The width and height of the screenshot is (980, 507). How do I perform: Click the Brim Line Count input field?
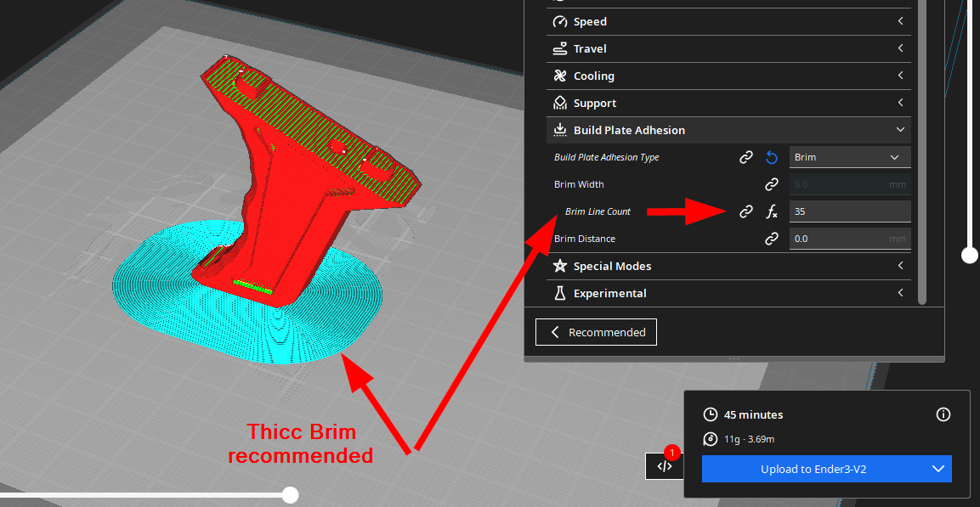pos(849,211)
